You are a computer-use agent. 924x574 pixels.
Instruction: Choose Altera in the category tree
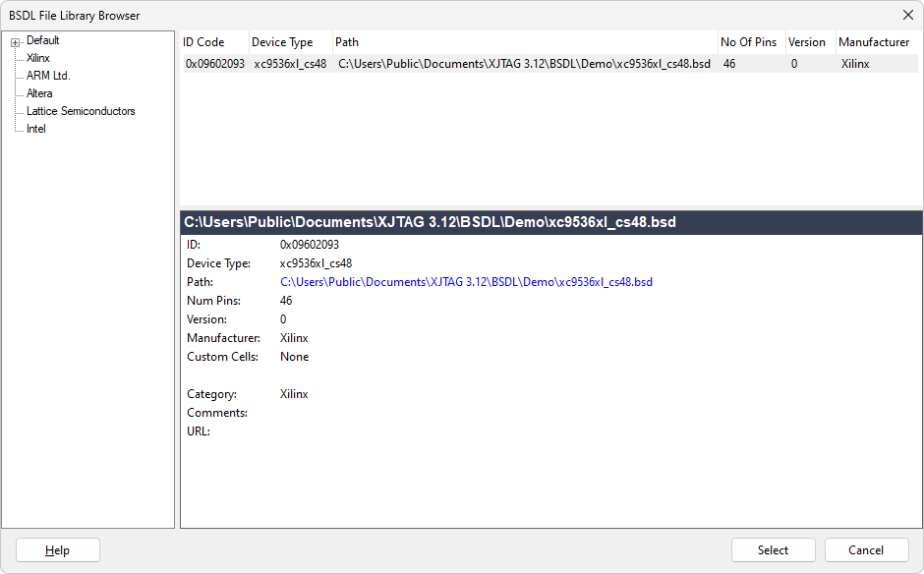[x=39, y=93]
